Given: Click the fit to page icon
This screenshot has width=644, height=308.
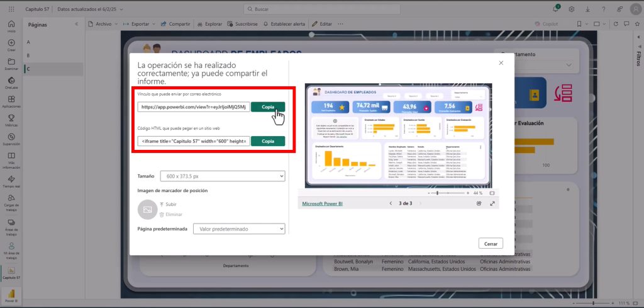Looking at the screenshot, I should [492, 193].
